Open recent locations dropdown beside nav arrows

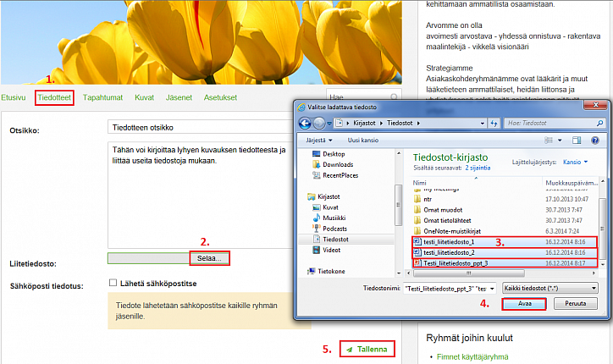tap(329, 123)
